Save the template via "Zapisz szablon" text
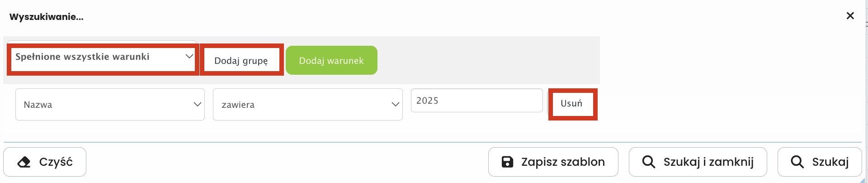Screen dimensions: 868x183 click(563, 162)
